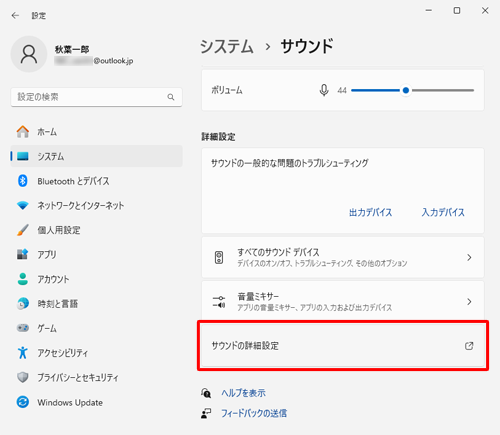Open すべてのサウンド デバイス row
The image size is (500, 435).
343,257
